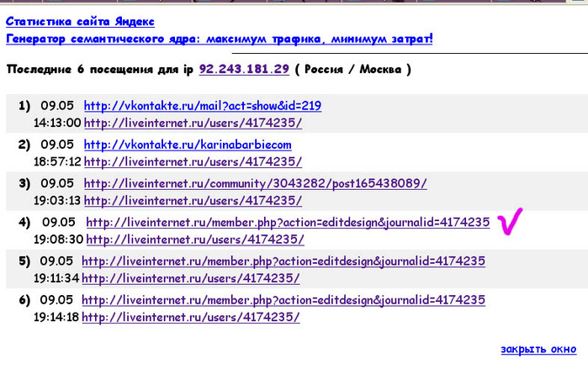This screenshot has height=390, width=588.
Task: Click the IP address 92.243.181.29 link
Action: pos(244,69)
